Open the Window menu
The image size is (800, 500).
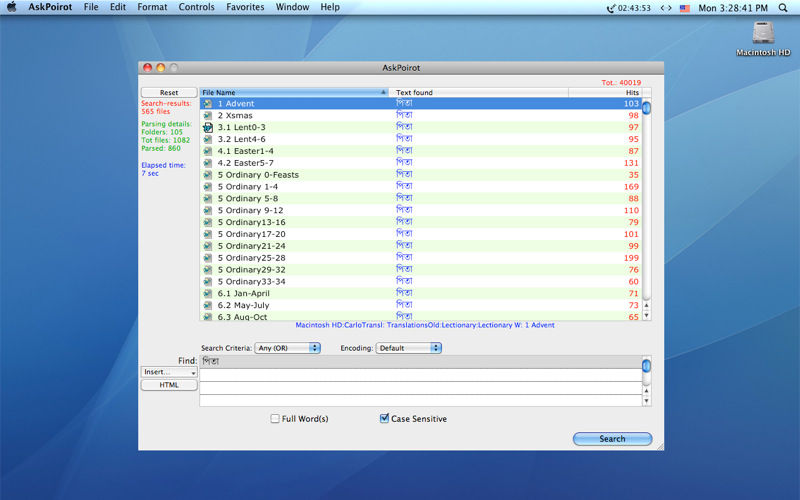tap(292, 7)
